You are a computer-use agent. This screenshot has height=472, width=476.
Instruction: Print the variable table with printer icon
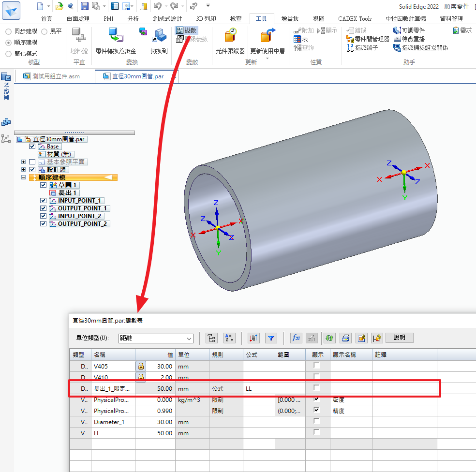[345, 338]
